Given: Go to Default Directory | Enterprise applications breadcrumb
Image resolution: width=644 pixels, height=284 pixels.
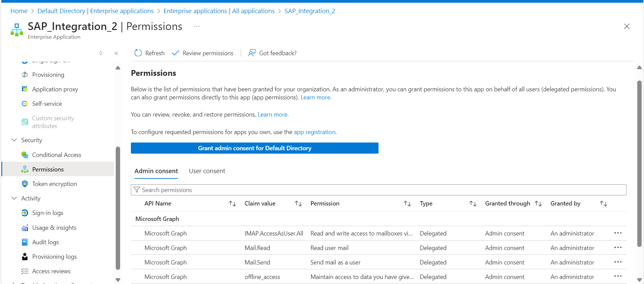Looking at the screenshot, I should point(96,11).
